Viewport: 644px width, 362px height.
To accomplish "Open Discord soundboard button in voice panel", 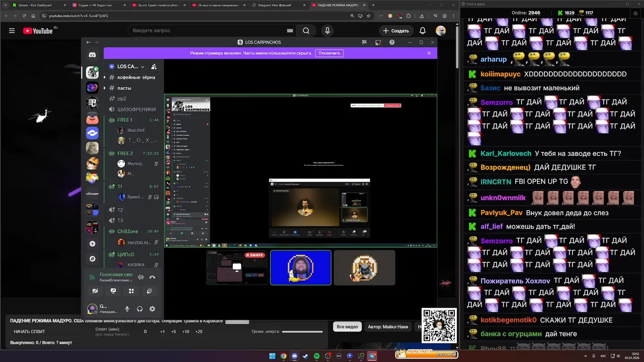I will pos(149,291).
